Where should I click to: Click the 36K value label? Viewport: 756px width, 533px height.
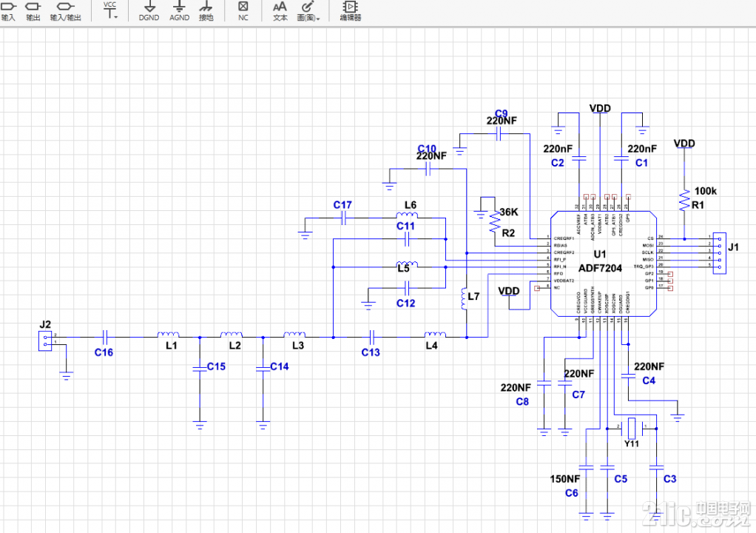(x=509, y=212)
